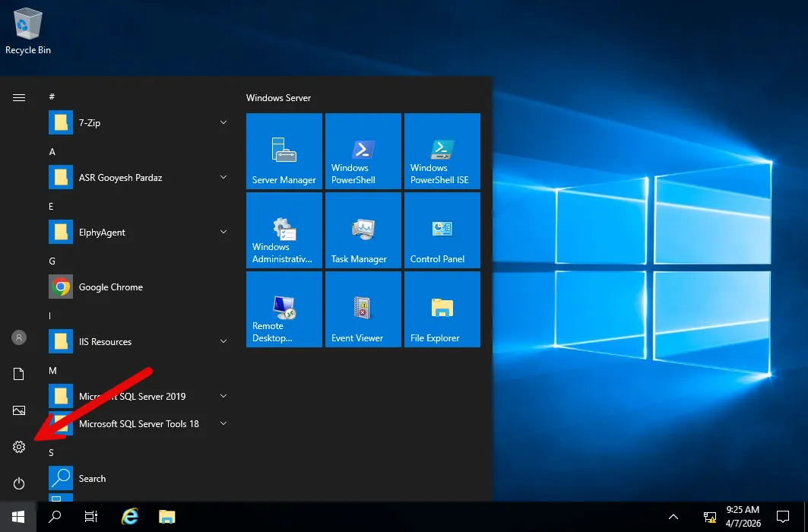
Task: Click the Settings gear icon
Action: 19,447
